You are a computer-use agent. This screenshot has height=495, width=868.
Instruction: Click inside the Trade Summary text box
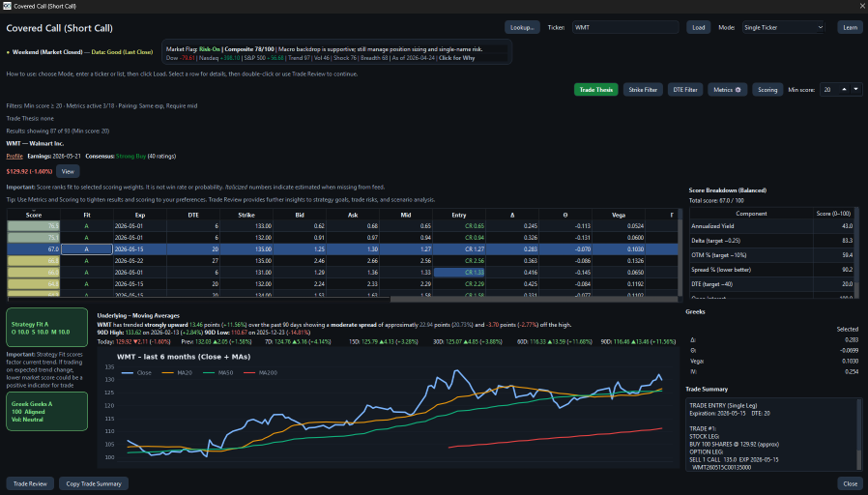pos(770,435)
